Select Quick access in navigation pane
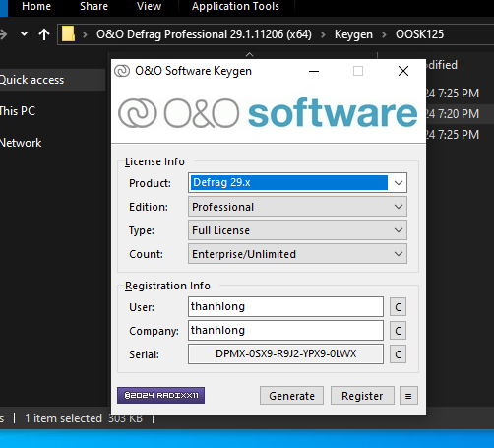Image resolution: width=494 pixels, height=448 pixels. (51, 80)
